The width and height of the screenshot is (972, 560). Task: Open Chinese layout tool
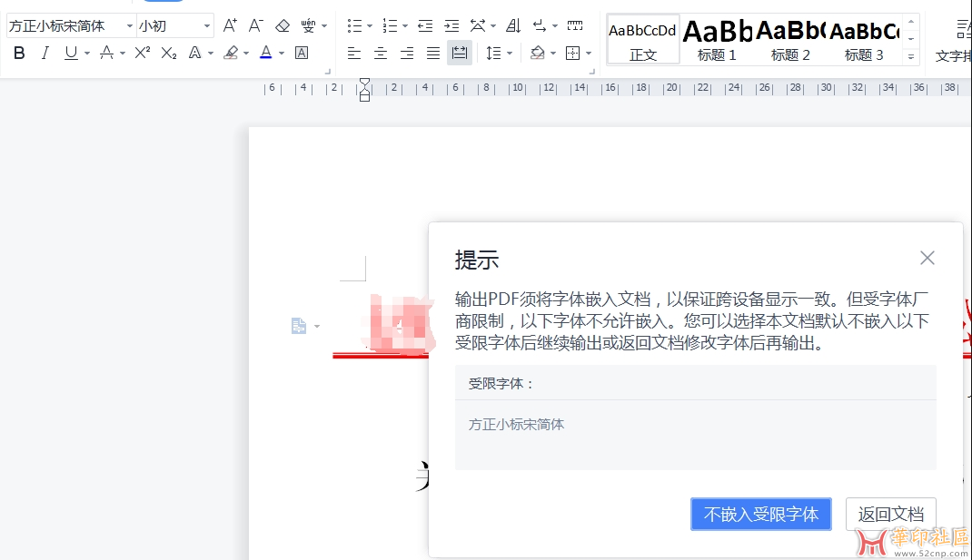478,25
